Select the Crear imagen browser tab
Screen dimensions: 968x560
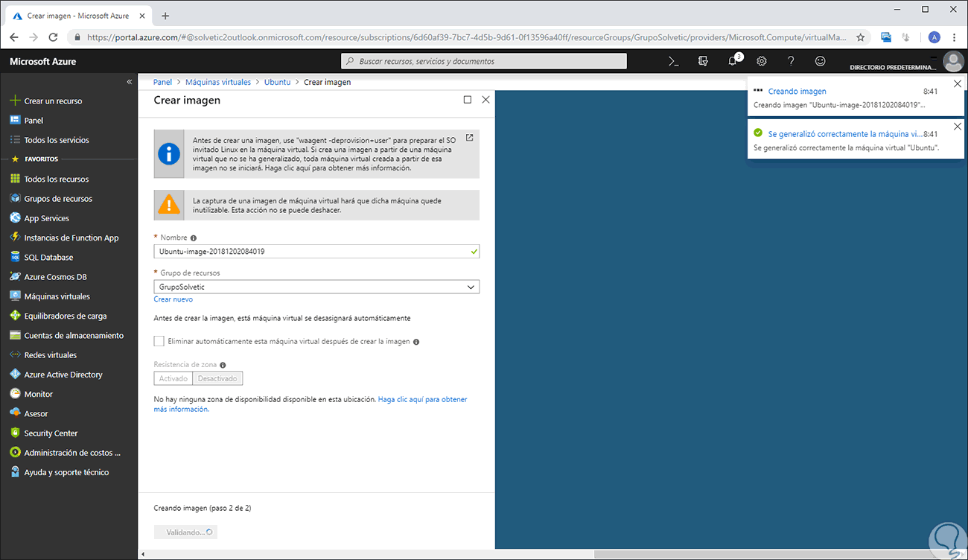coord(77,16)
